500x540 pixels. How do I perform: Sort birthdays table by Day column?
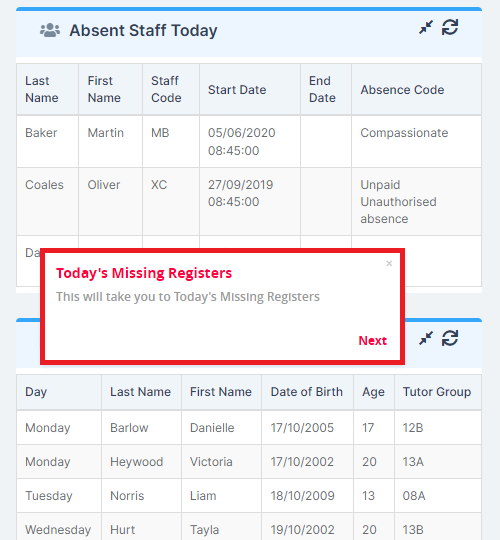(x=59, y=392)
